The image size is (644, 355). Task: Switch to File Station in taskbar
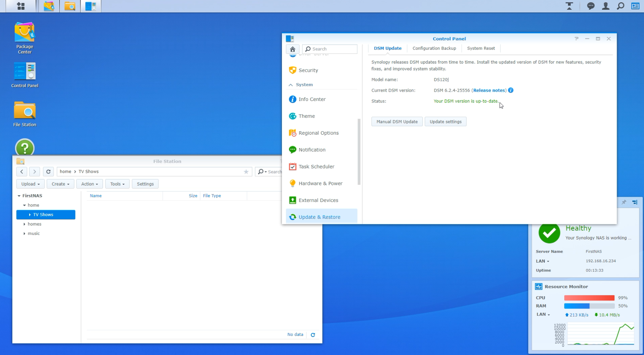[70, 6]
